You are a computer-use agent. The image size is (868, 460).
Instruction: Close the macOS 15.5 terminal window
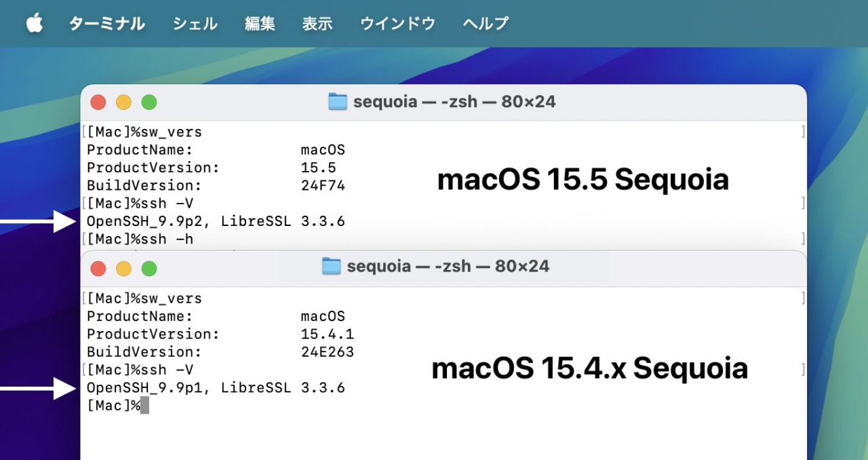click(98, 102)
